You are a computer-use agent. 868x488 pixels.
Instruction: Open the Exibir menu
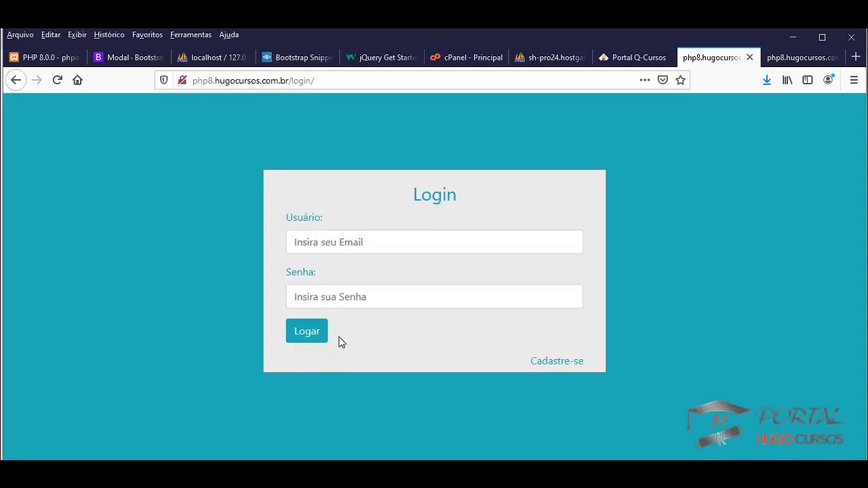tap(77, 35)
